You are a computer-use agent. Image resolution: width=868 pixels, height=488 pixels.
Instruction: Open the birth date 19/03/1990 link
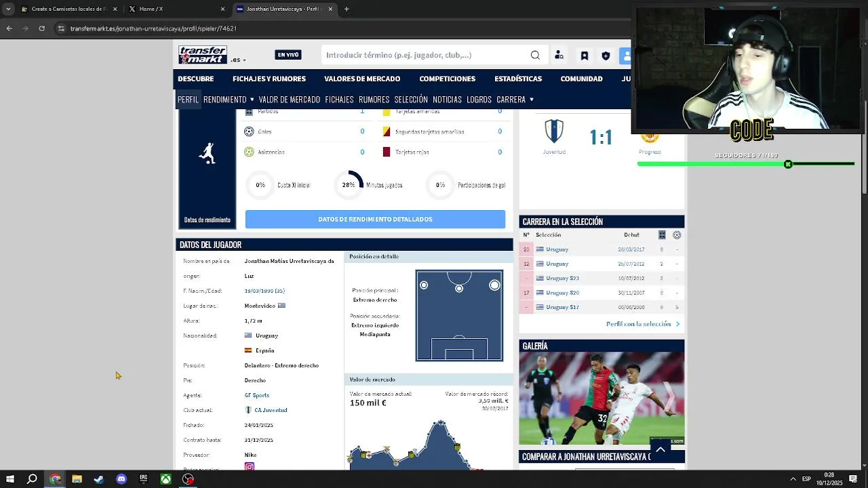pos(264,291)
